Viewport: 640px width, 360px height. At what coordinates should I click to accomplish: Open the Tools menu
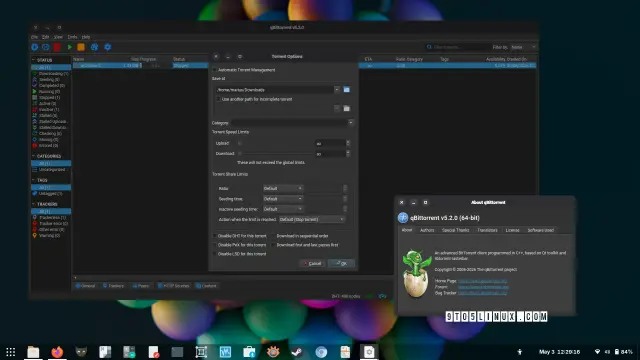[x=72, y=37]
